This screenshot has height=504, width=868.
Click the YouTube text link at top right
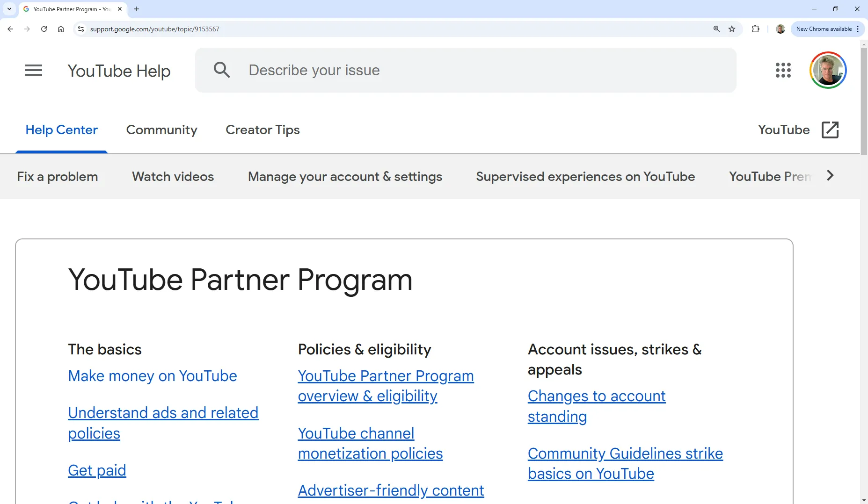pyautogui.click(x=784, y=130)
